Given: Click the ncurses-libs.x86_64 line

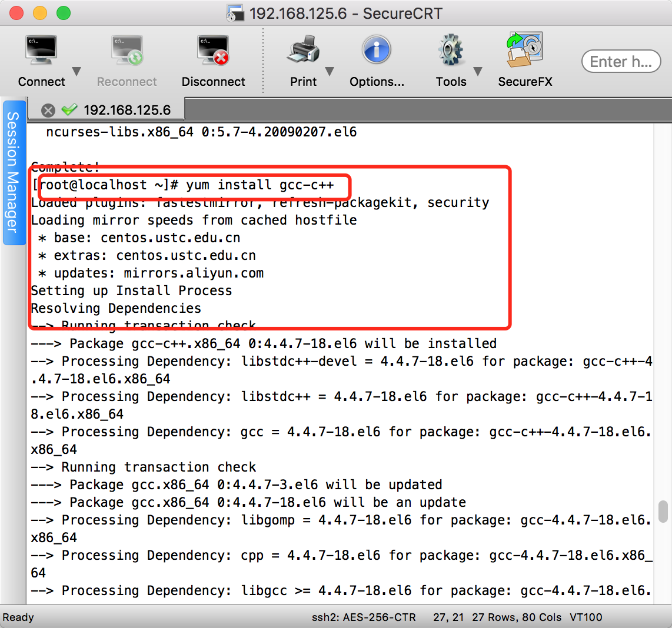Looking at the screenshot, I should [x=201, y=132].
